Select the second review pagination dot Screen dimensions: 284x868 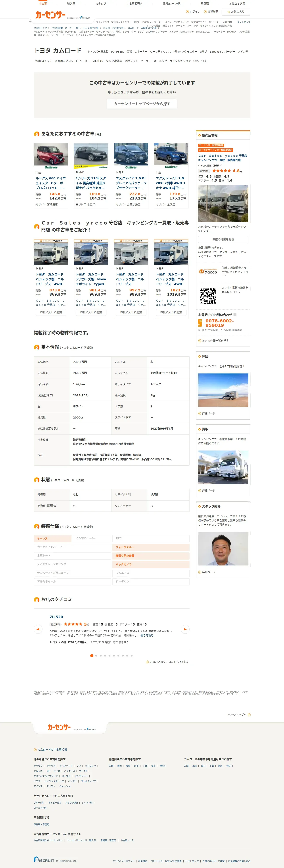[96, 655]
